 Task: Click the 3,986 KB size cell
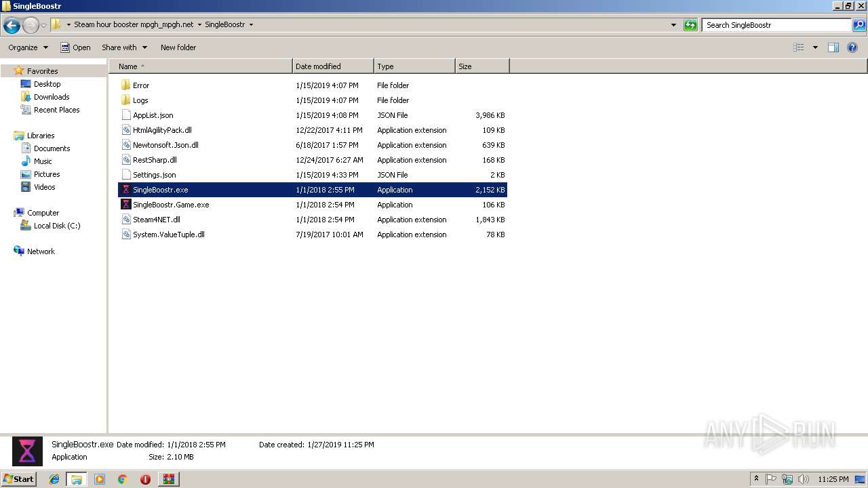click(x=490, y=115)
